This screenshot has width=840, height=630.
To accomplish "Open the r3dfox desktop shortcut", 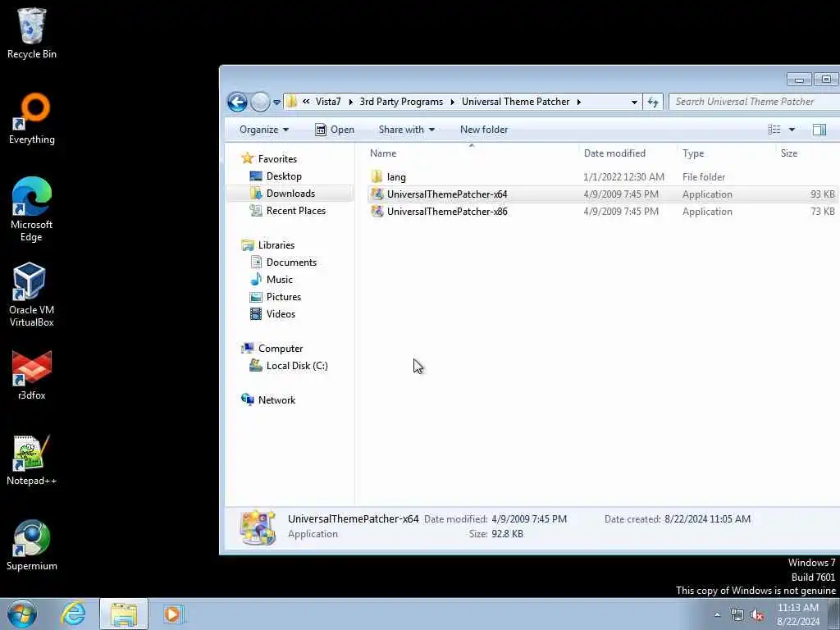I will click(32, 374).
